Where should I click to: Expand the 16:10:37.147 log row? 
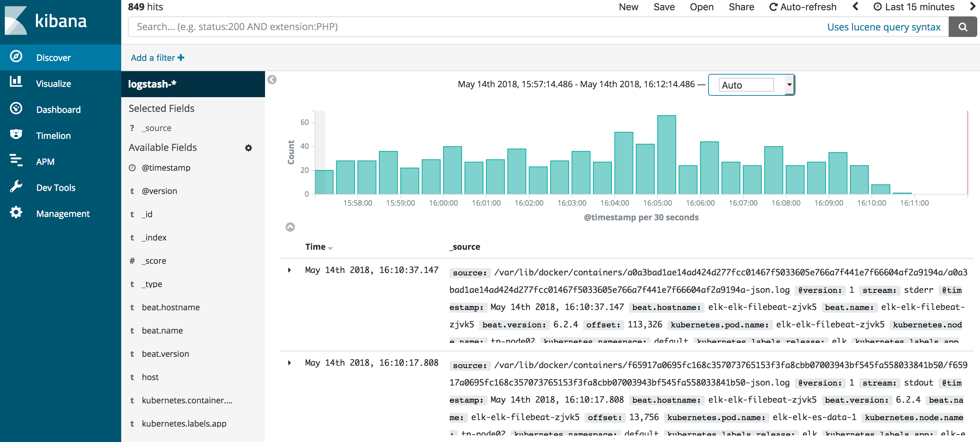click(x=289, y=270)
